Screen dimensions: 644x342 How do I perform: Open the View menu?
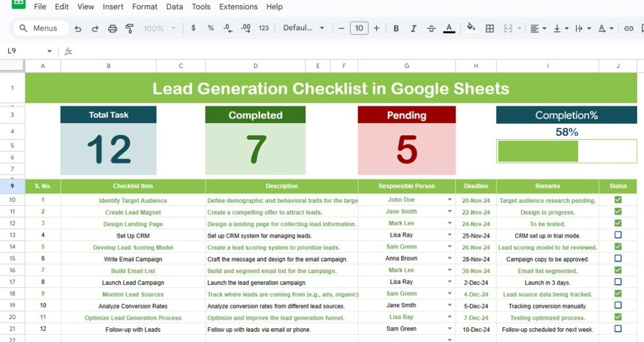(86, 7)
